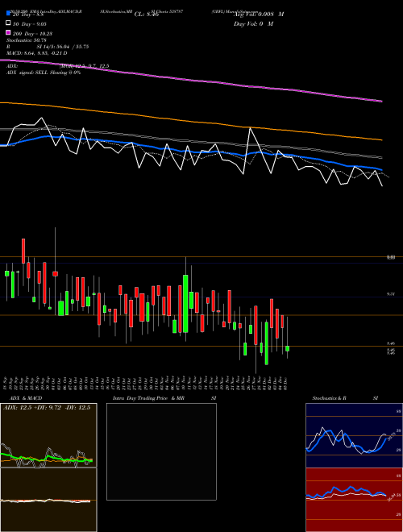
Task: Select the '50 Day - 9.03' legend text
Action: tap(30, 23)
